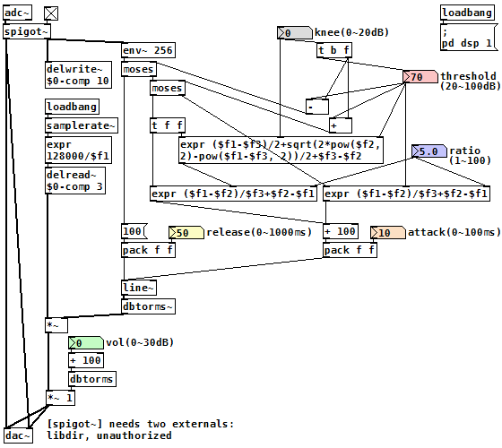Select the samplerate~ object

(82, 125)
